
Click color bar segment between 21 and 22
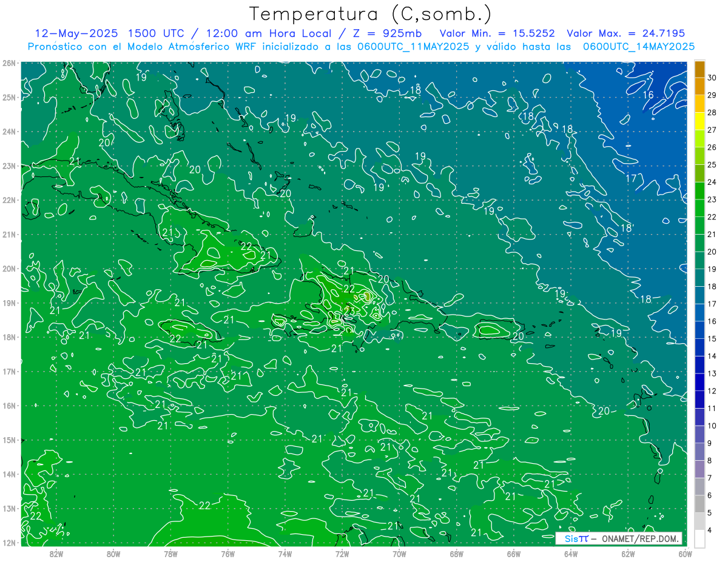click(x=699, y=226)
